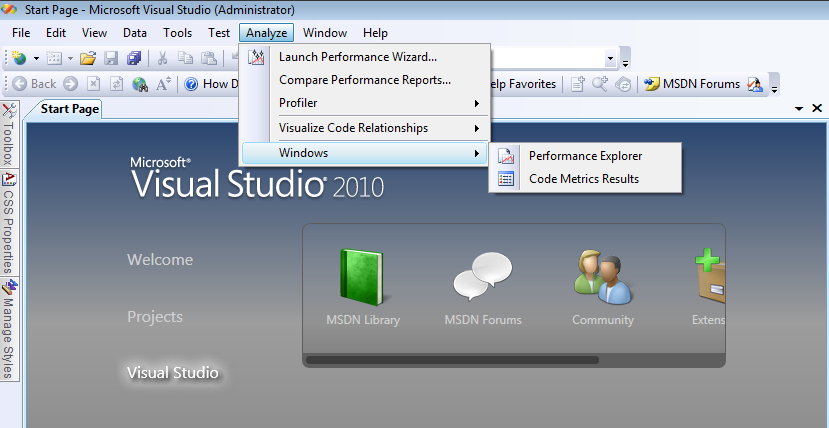Open the Tools menu
Viewport: 829px width, 428px height.
coord(177,33)
